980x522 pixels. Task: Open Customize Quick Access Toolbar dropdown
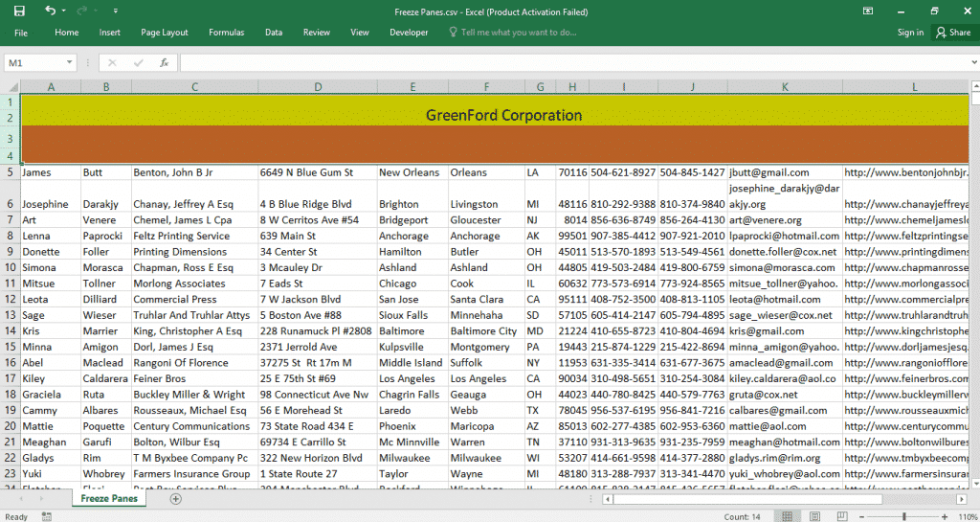click(115, 11)
